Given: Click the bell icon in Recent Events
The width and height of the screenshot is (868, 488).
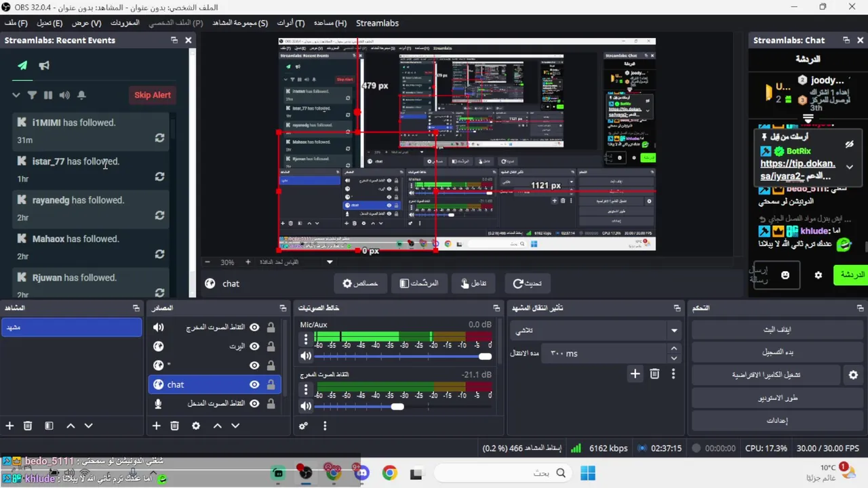Looking at the screenshot, I should pyautogui.click(x=81, y=95).
